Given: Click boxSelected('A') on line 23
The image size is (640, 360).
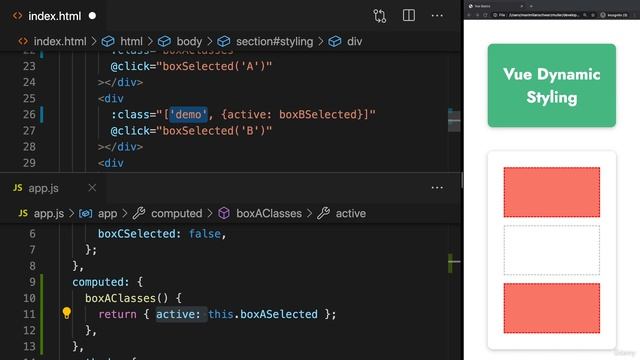Looking at the screenshot, I should [x=214, y=66].
